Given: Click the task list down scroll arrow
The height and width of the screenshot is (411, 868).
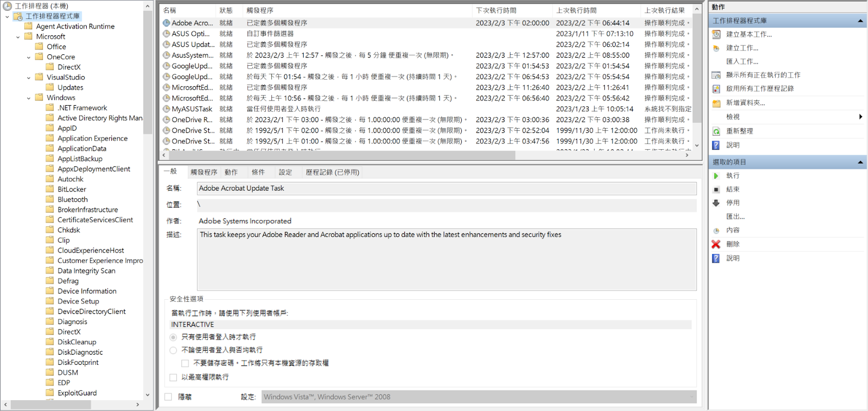Looking at the screenshot, I should pos(697,146).
